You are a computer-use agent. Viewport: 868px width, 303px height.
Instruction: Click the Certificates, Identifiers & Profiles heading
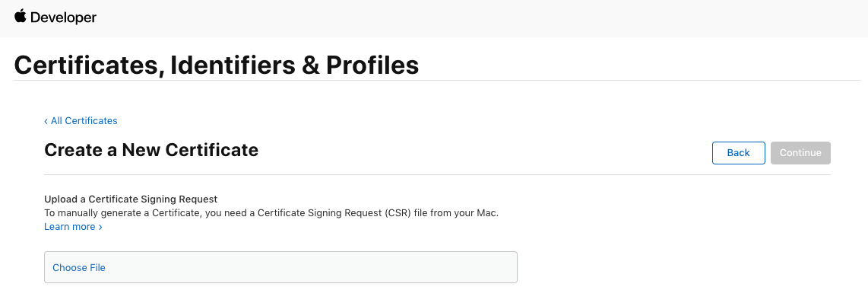coord(217,65)
